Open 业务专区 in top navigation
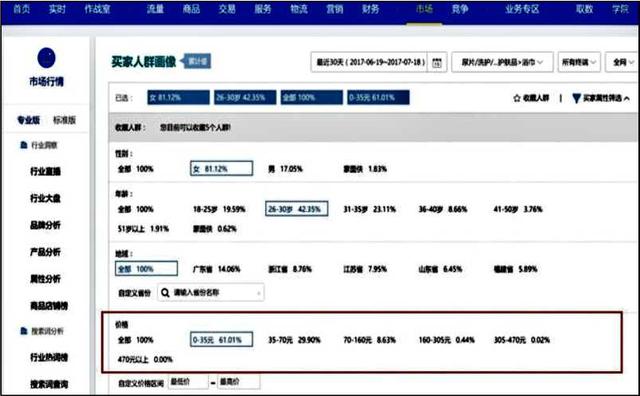 point(522,9)
